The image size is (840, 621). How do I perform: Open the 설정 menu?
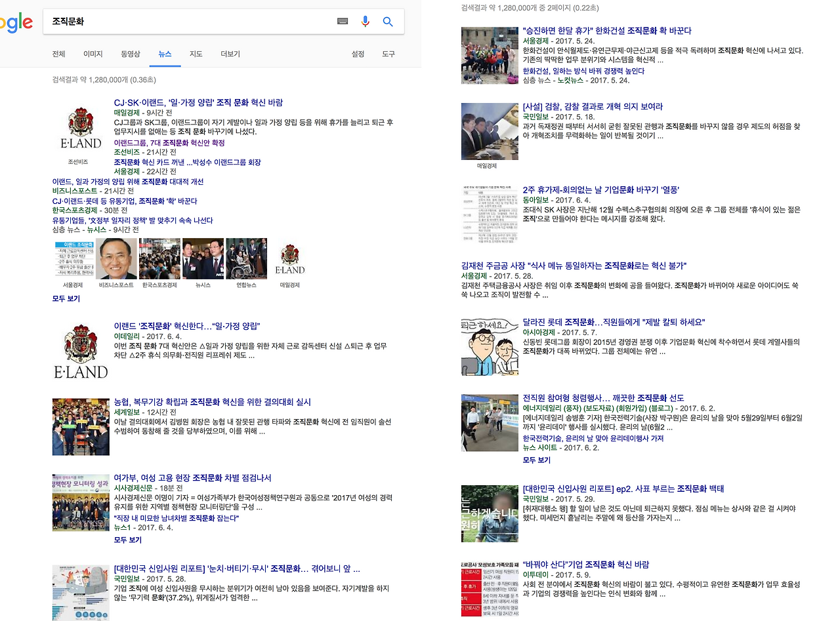tap(358, 54)
